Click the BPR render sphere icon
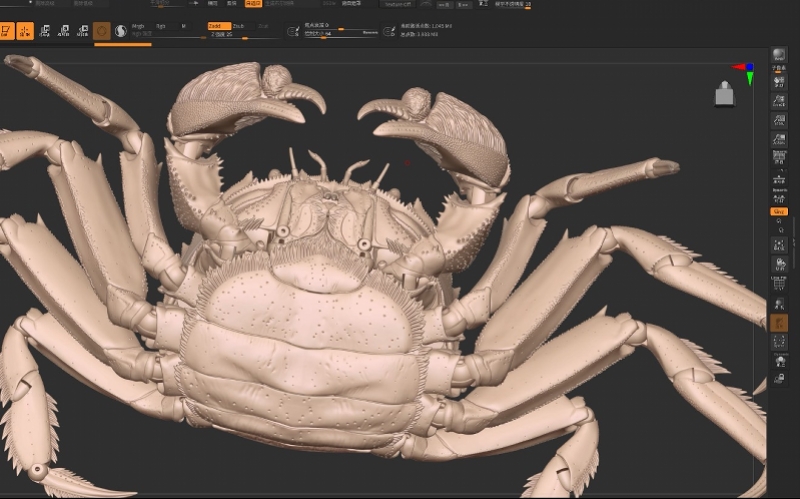The height and width of the screenshot is (499, 800). pos(779,54)
